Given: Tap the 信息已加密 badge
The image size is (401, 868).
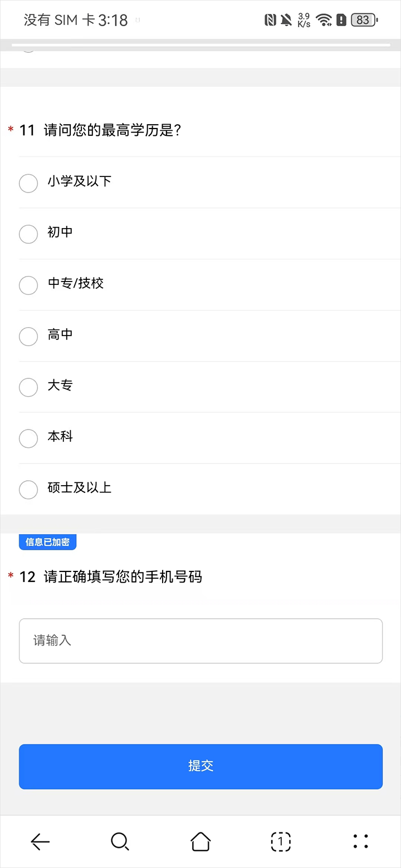Looking at the screenshot, I should tap(47, 542).
